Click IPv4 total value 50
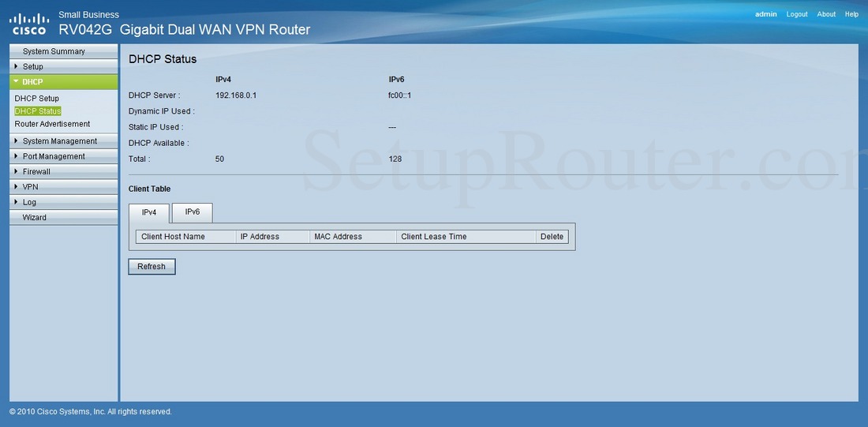This screenshot has width=868, height=427. (220, 159)
